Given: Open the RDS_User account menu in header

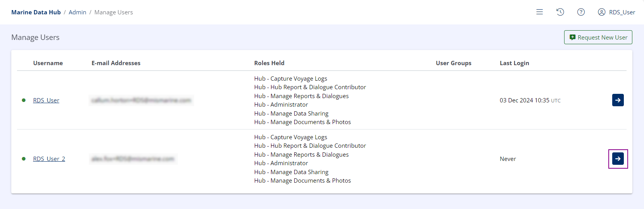Looking at the screenshot, I should click(616, 12).
